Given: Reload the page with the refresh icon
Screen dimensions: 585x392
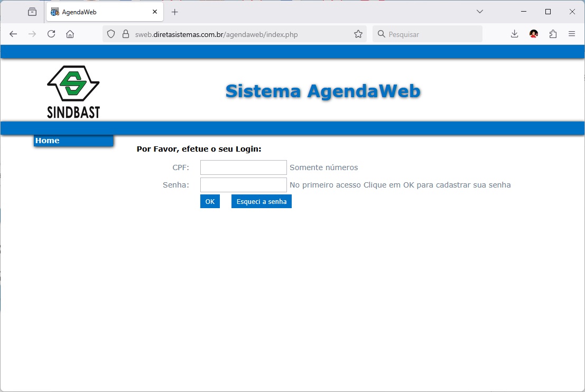Looking at the screenshot, I should coord(51,34).
